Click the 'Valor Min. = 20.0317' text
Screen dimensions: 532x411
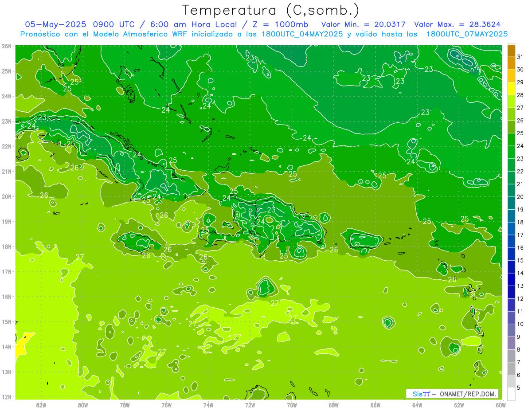tap(363, 24)
